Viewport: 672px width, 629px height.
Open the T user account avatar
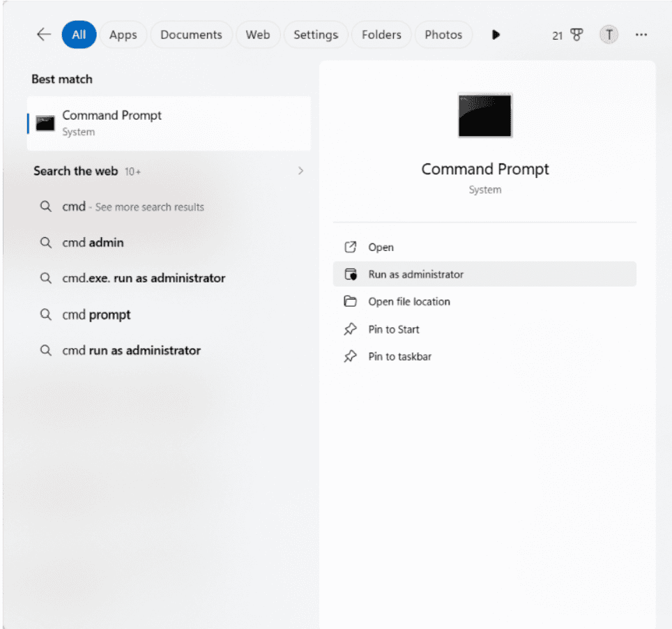pos(608,35)
